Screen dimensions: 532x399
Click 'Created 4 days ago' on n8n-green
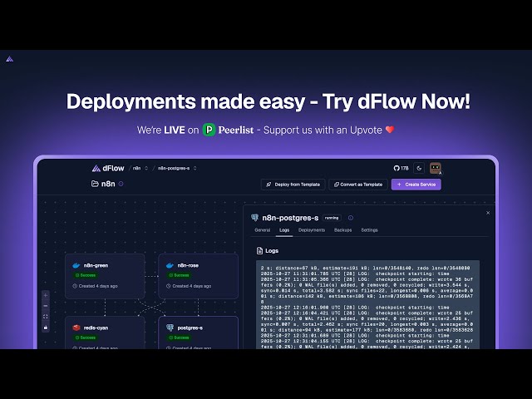96,286
